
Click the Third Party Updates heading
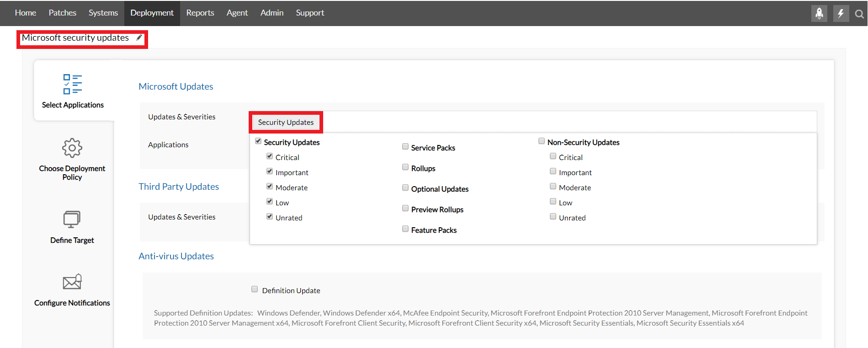click(x=179, y=187)
